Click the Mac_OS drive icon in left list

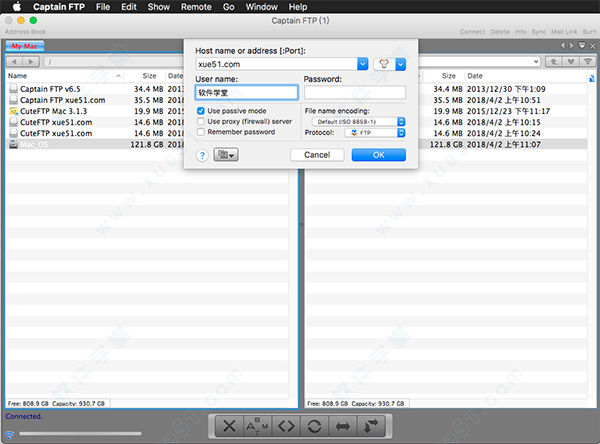click(x=13, y=144)
